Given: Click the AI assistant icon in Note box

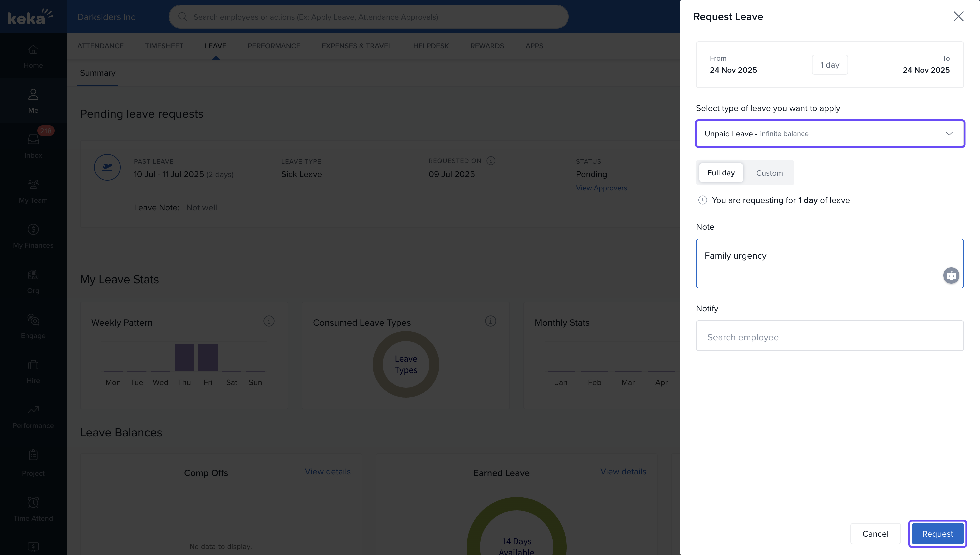Looking at the screenshot, I should [951, 275].
